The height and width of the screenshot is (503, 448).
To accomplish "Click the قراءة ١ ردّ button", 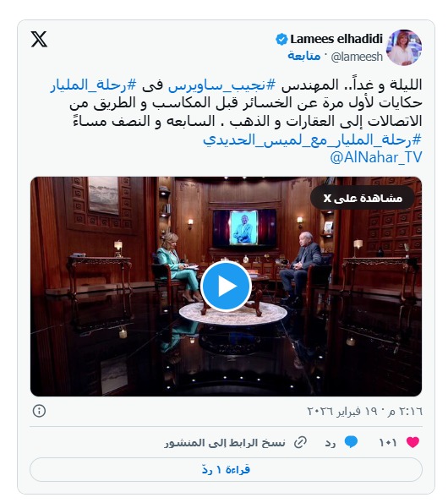I will tap(226, 470).
